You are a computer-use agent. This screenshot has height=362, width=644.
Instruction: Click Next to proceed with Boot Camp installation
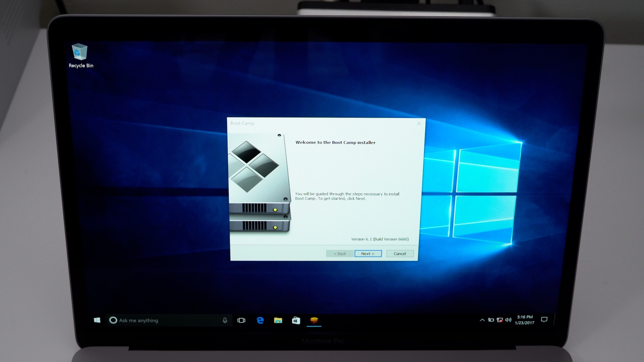tap(368, 253)
